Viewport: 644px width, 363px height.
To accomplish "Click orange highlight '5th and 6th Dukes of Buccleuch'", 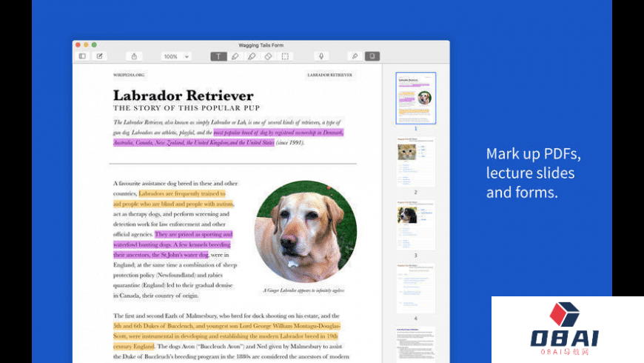I will [x=227, y=326].
